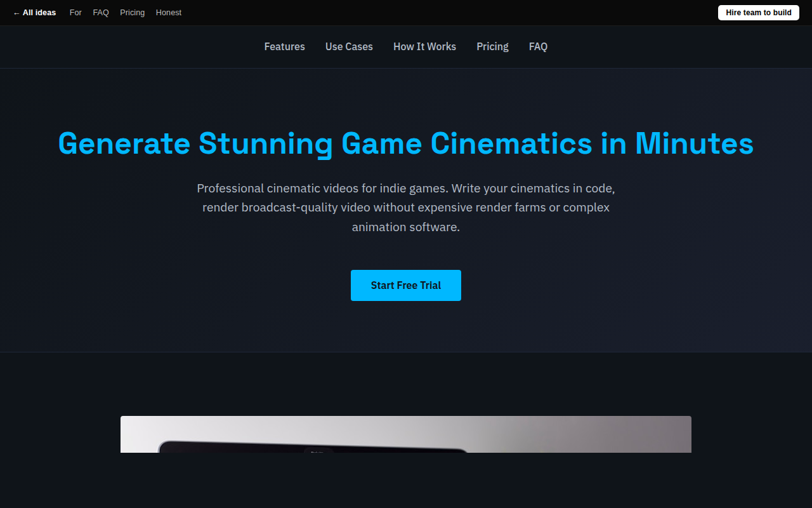Select FAQ in main navigation menu
The image size is (812, 508).
[538, 46]
